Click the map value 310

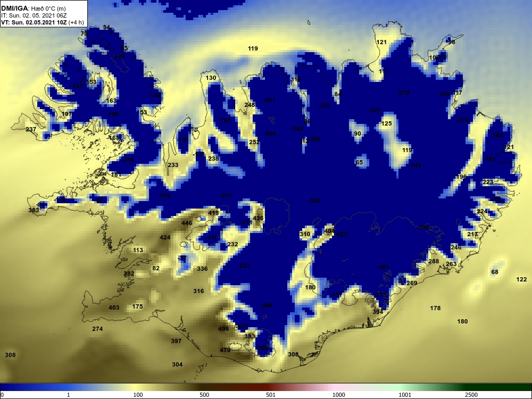pos(305,234)
